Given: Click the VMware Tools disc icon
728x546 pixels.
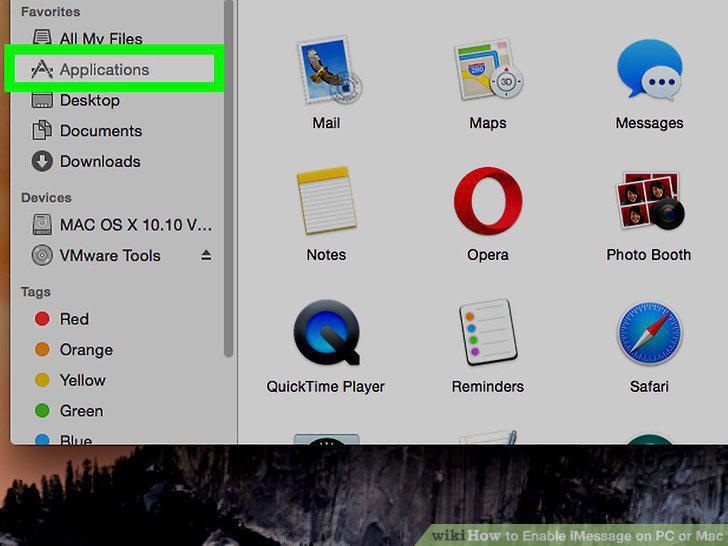Looking at the screenshot, I should tap(42, 255).
